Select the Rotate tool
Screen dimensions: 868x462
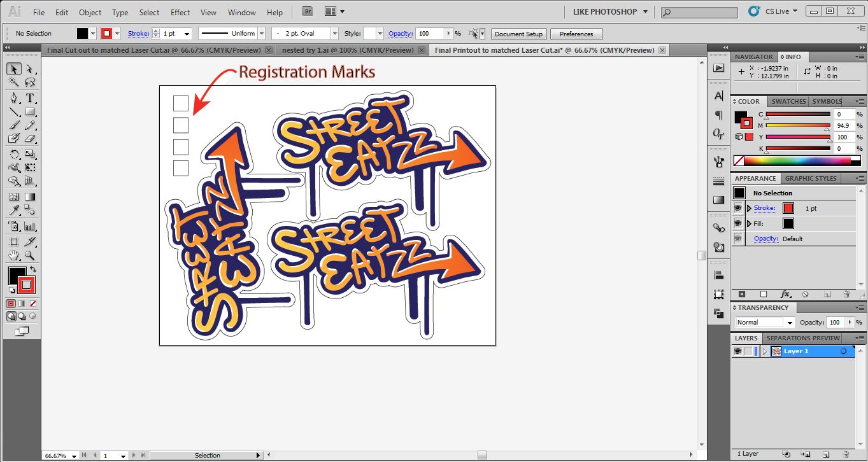click(x=14, y=154)
